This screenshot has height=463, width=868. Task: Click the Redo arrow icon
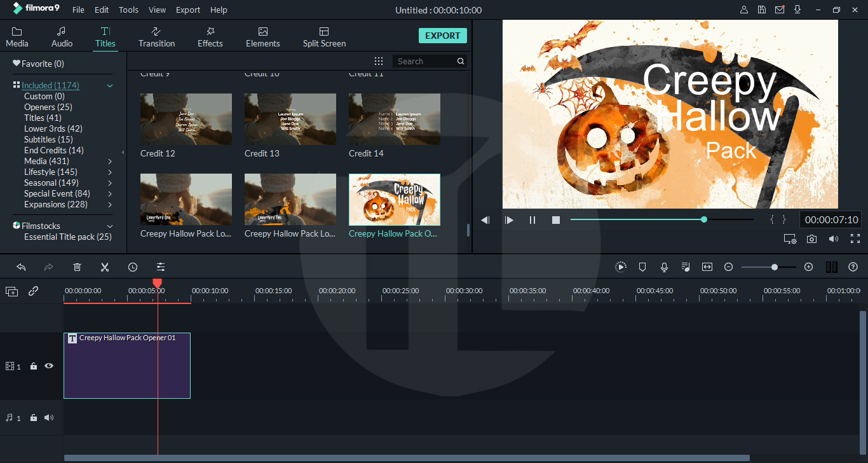tap(49, 267)
